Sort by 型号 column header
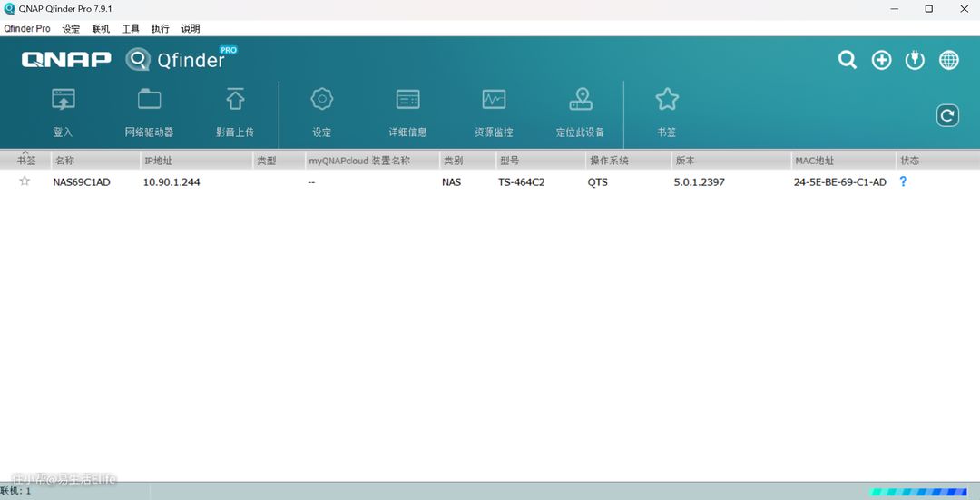Screen dimensions: 980x500 509,161
